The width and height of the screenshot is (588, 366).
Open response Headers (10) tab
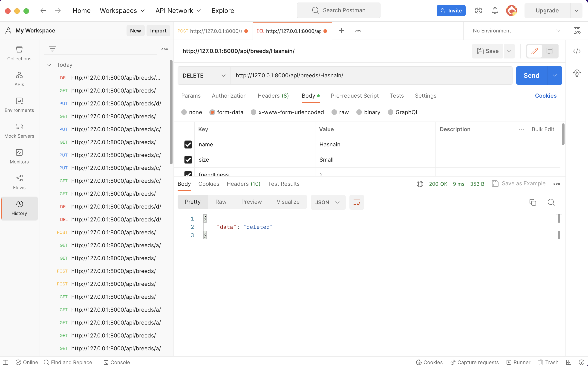(243, 184)
